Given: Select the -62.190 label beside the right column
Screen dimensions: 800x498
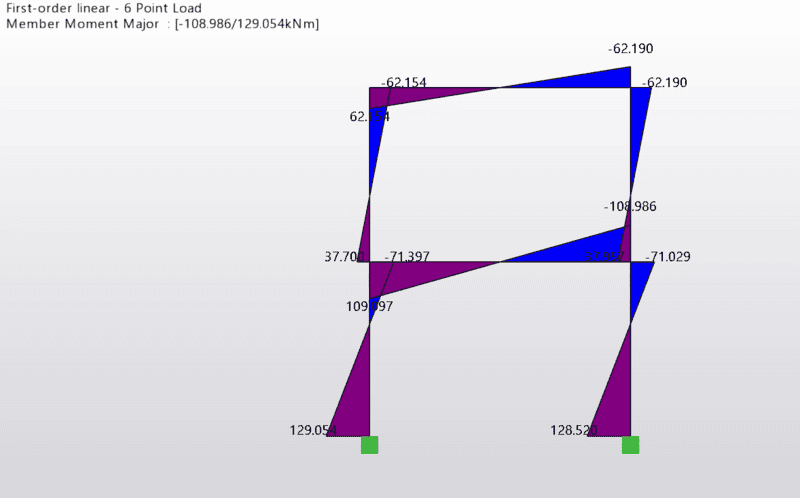Looking at the screenshot, I should (x=664, y=83).
